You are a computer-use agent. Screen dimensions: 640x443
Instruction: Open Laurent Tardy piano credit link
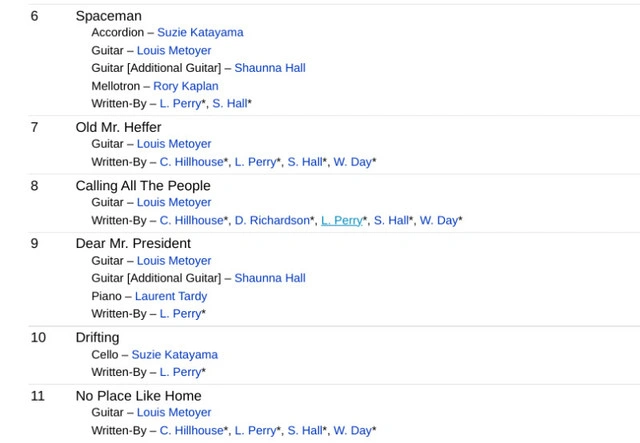[171, 296]
